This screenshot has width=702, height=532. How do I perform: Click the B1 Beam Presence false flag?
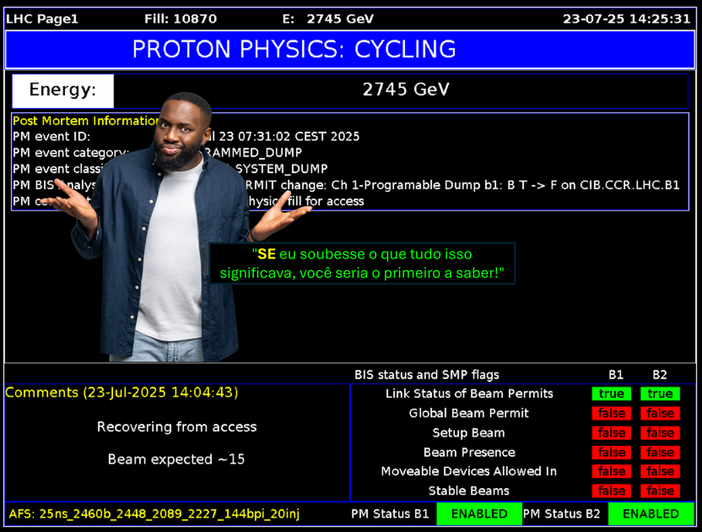[x=611, y=452]
